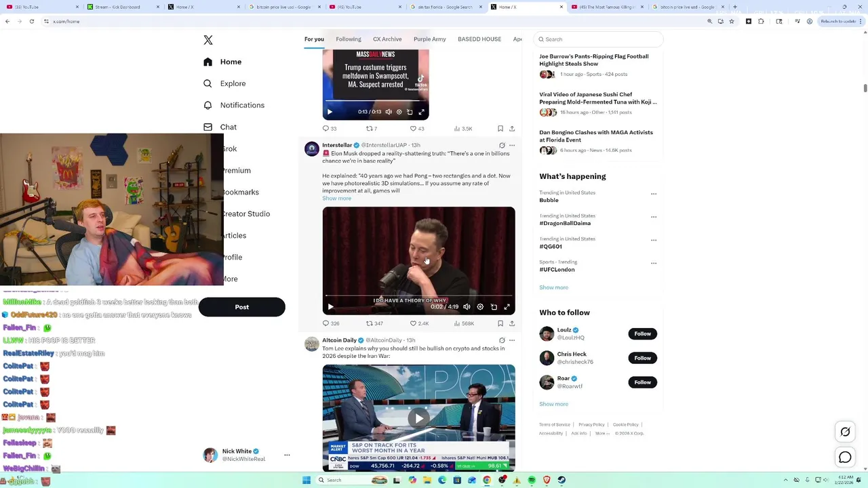Follow the Loulz account
The image size is (868, 488).
point(642,333)
